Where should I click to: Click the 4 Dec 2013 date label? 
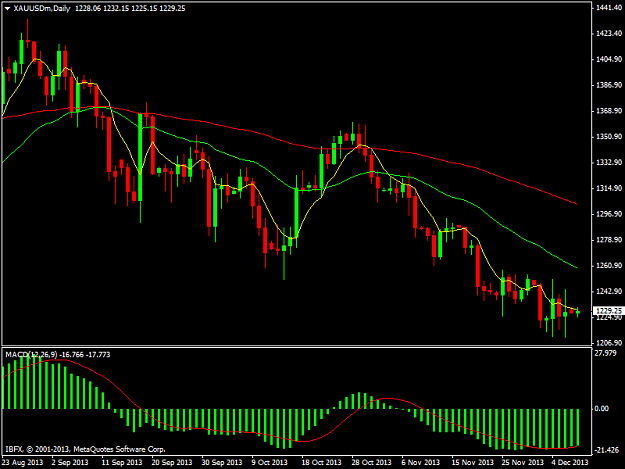pyautogui.click(x=570, y=462)
